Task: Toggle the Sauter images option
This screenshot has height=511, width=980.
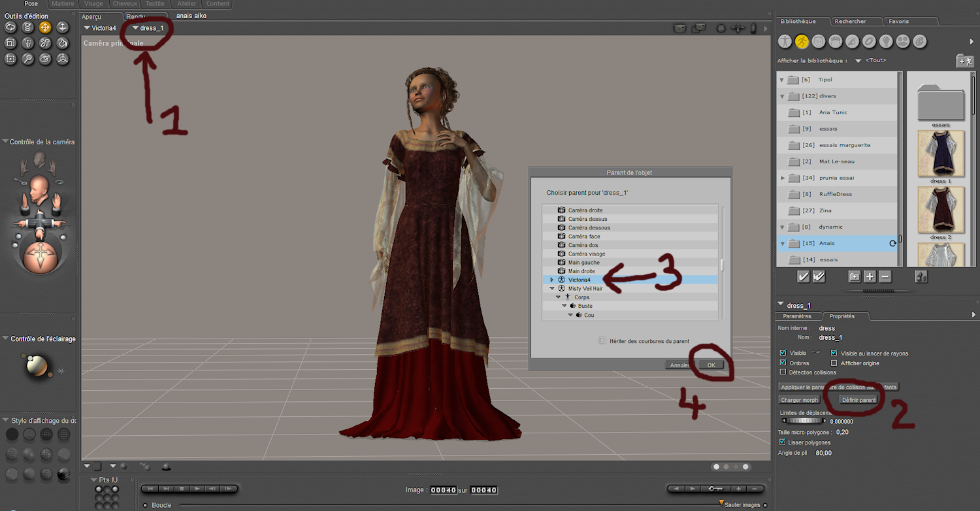Action: pos(764,505)
